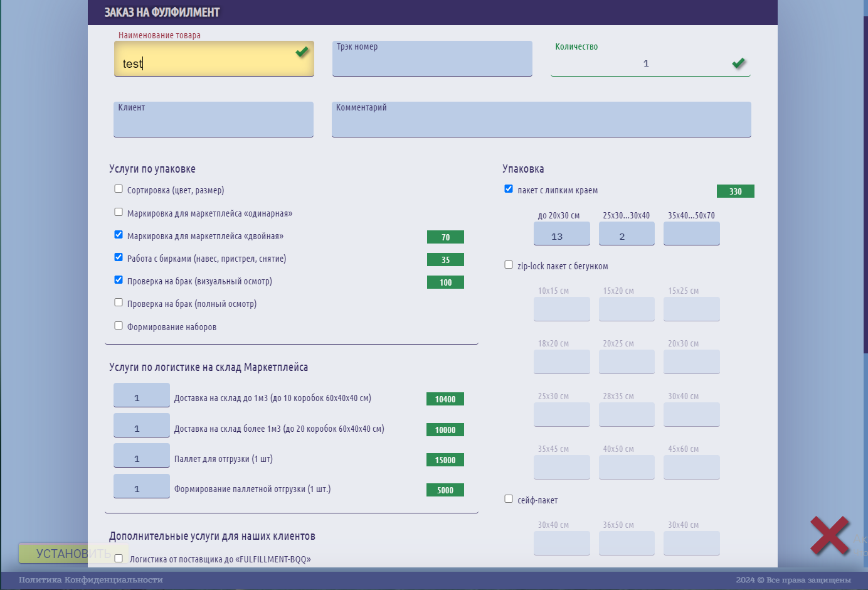The height and width of the screenshot is (590, 868).
Task: Select zip-lock 28x35 см field
Action: tap(627, 415)
